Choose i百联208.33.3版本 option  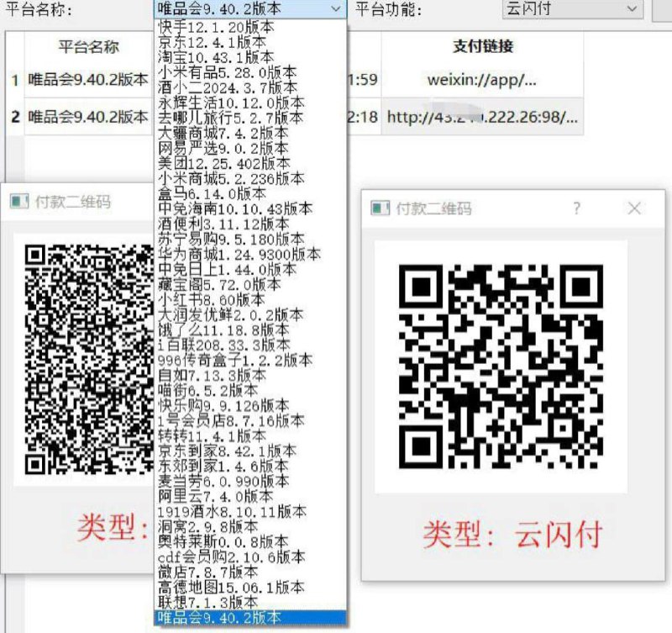(249, 345)
